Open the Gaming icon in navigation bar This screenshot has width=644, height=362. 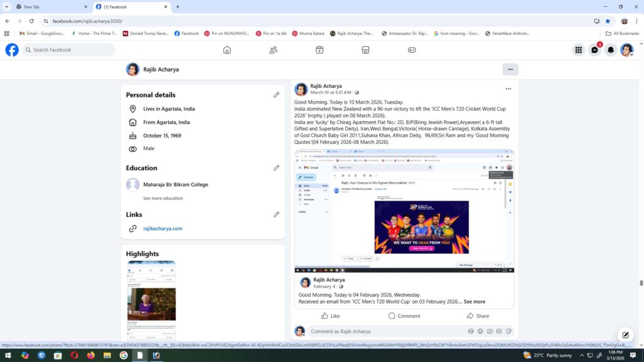click(x=412, y=50)
